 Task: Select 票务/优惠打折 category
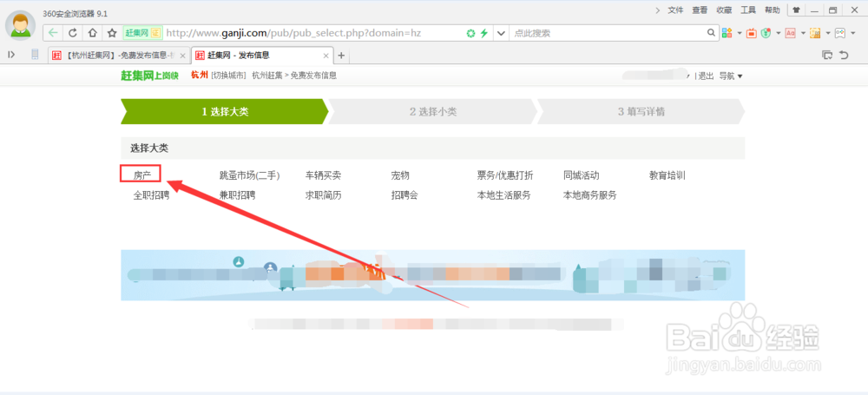point(505,175)
